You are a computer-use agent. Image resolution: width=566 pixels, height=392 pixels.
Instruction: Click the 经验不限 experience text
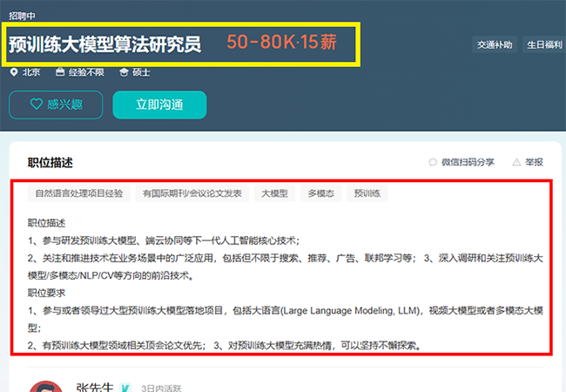point(86,72)
